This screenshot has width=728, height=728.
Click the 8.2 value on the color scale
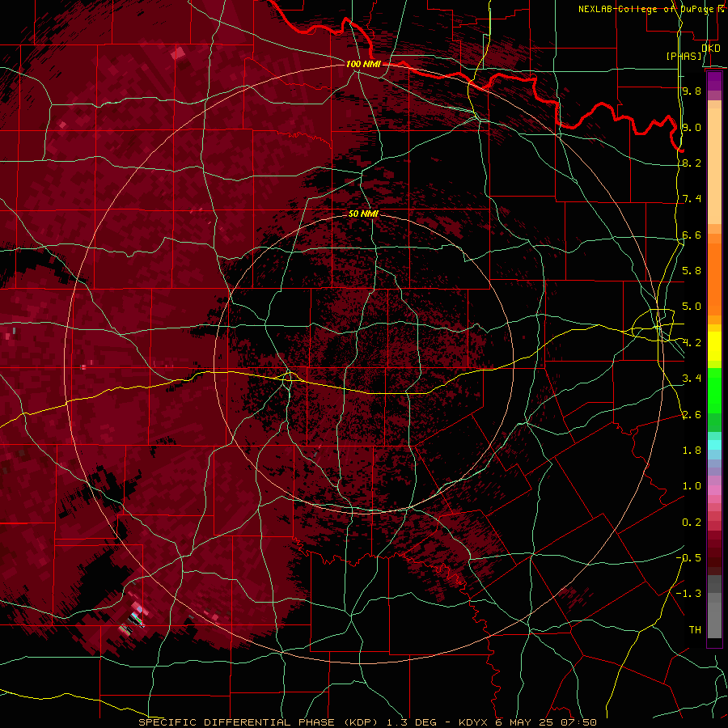(x=692, y=163)
